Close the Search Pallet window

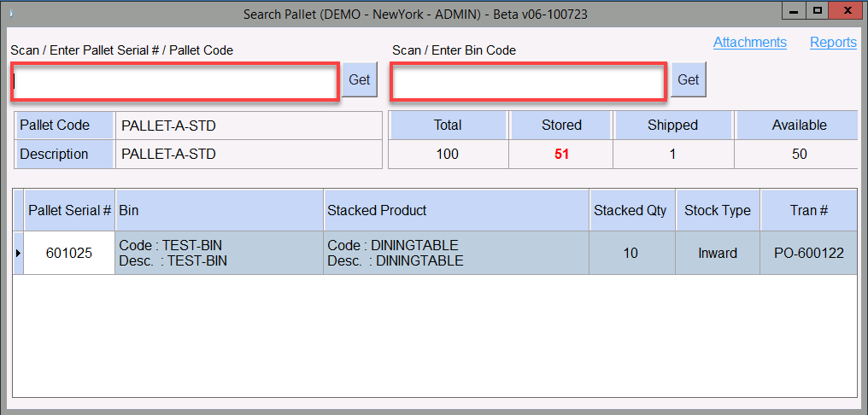[x=847, y=11]
